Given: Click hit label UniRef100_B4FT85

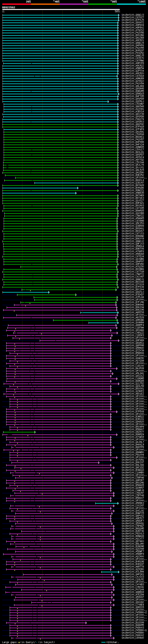Looking at the screenshot, I should 133,96.
